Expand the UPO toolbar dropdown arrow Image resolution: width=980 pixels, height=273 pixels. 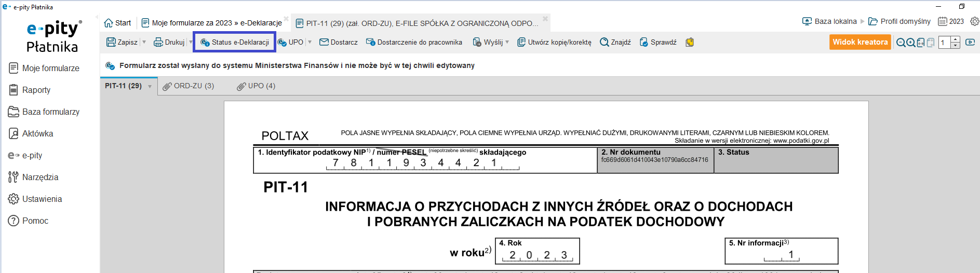tap(310, 42)
